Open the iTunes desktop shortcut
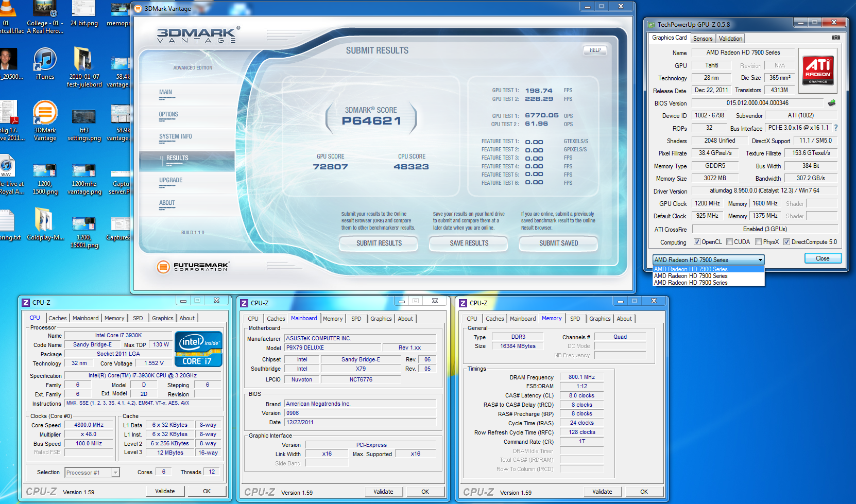This screenshot has width=856, height=504. pyautogui.click(x=45, y=64)
